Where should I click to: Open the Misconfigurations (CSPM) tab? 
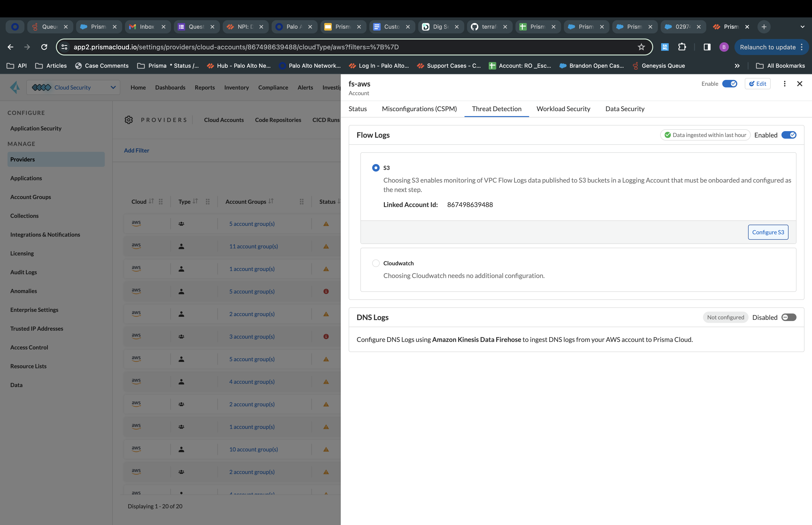tap(419, 109)
